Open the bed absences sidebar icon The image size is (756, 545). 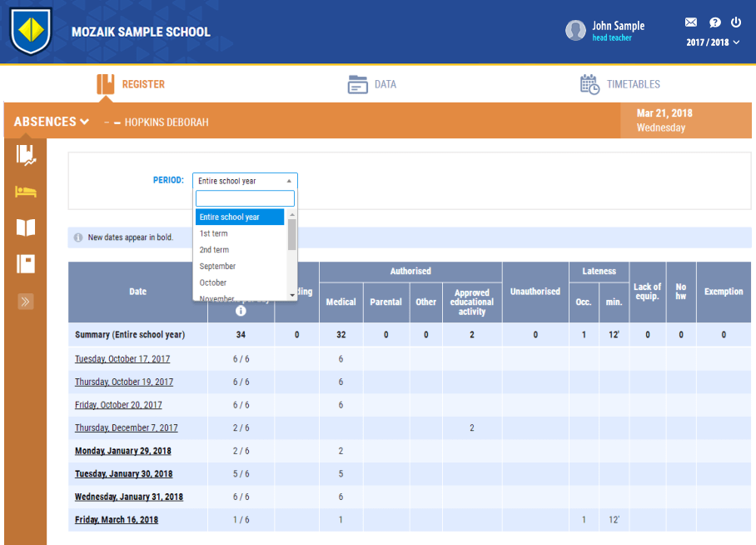pyautogui.click(x=26, y=192)
